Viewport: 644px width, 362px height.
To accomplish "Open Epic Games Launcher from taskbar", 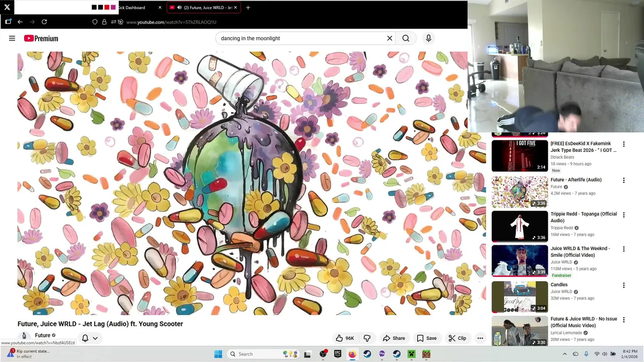I will coord(338,354).
